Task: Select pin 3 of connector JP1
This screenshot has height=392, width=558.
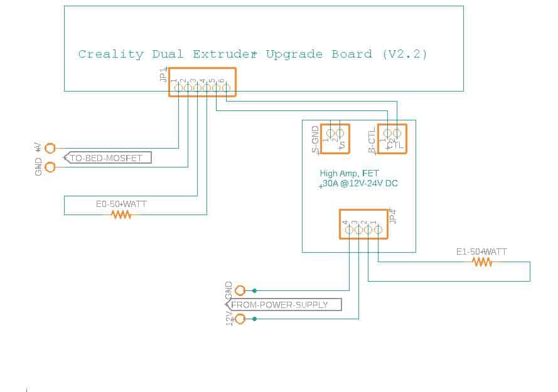Action: pyautogui.click(x=197, y=88)
